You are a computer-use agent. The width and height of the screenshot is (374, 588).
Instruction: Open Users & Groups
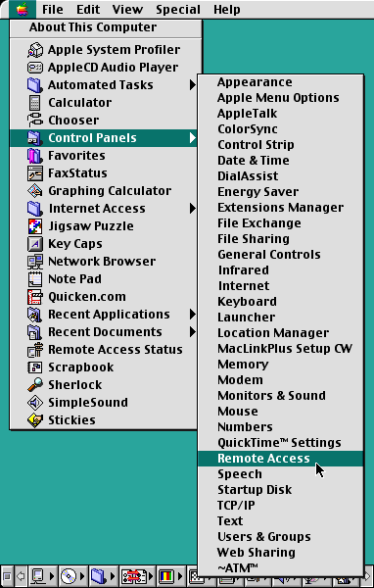pyautogui.click(x=281, y=537)
